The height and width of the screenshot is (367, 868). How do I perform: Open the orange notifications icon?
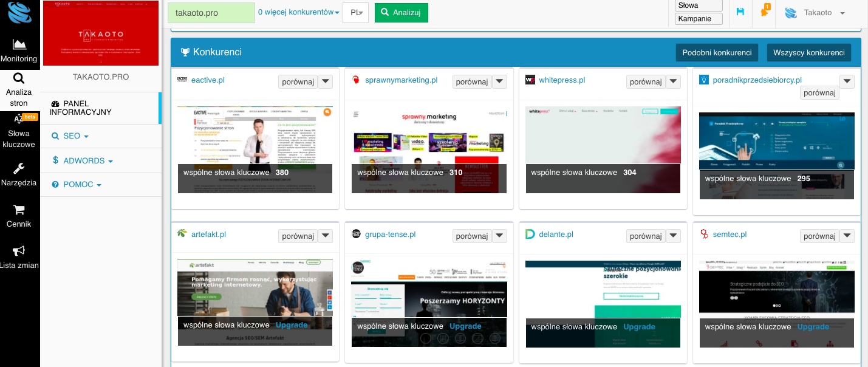pyautogui.click(x=765, y=12)
